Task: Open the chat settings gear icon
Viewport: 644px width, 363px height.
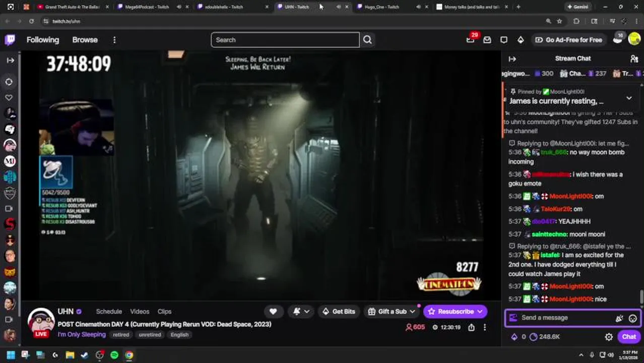Action: [609, 337]
